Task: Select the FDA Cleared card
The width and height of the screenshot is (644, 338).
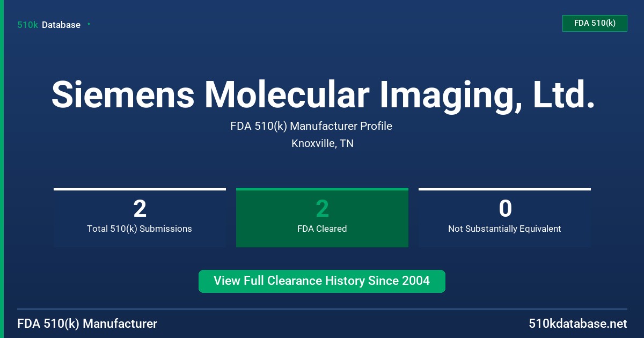Action: pos(322,217)
